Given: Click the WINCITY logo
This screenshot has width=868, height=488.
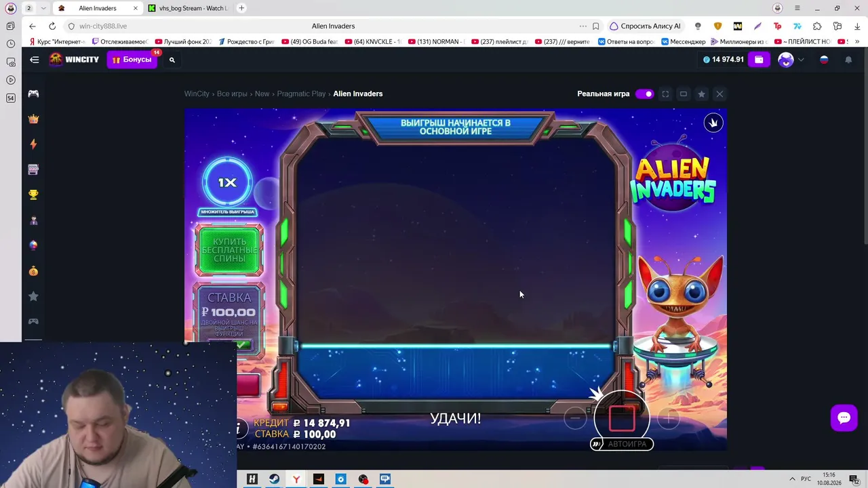Looking at the screenshot, I should point(74,60).
